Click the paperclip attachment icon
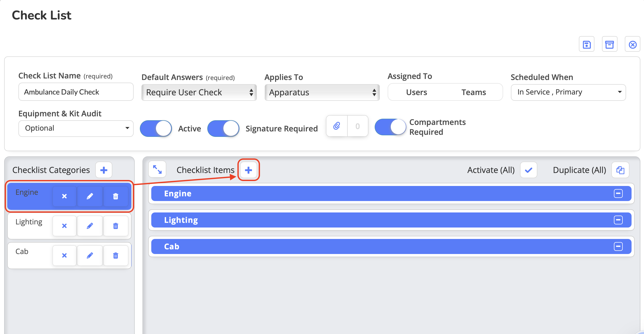Viewport: 644px width, 334px height. [x=337, y=126]
